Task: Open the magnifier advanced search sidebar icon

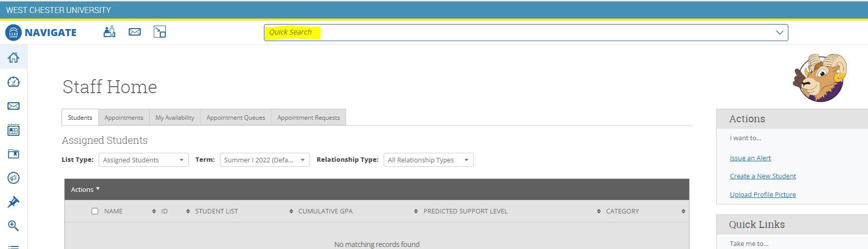Action: tap(14, 226)
